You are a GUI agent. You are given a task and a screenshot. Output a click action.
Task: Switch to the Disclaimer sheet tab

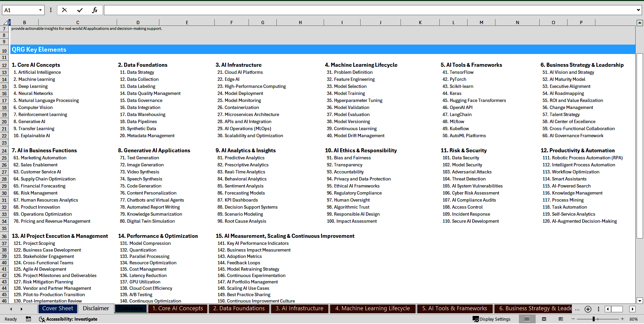96,309
